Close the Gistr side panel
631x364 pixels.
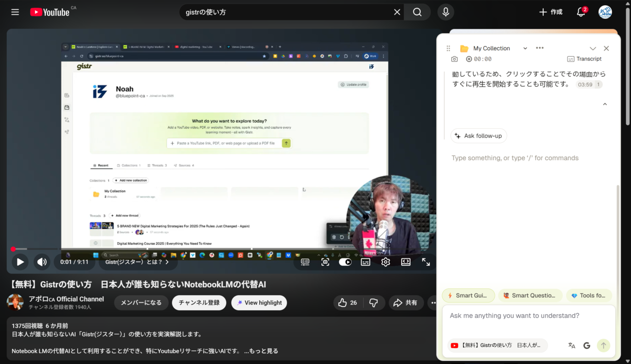pyautogui.click(x=606, y=48)
